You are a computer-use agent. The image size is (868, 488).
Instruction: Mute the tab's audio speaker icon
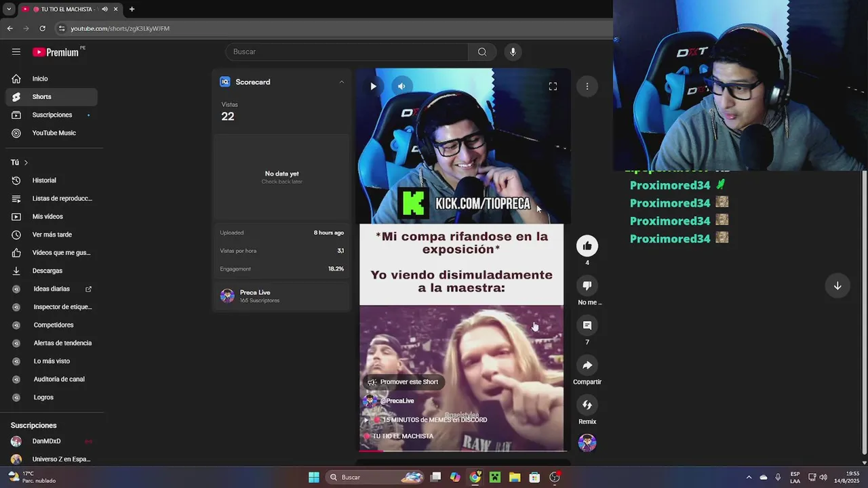coord(104,9)
